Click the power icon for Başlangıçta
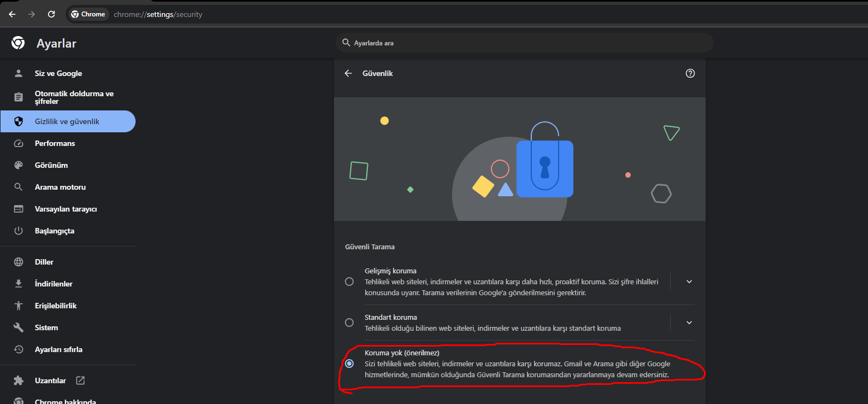The image size is (868, 404). click(x=19, y=231)
